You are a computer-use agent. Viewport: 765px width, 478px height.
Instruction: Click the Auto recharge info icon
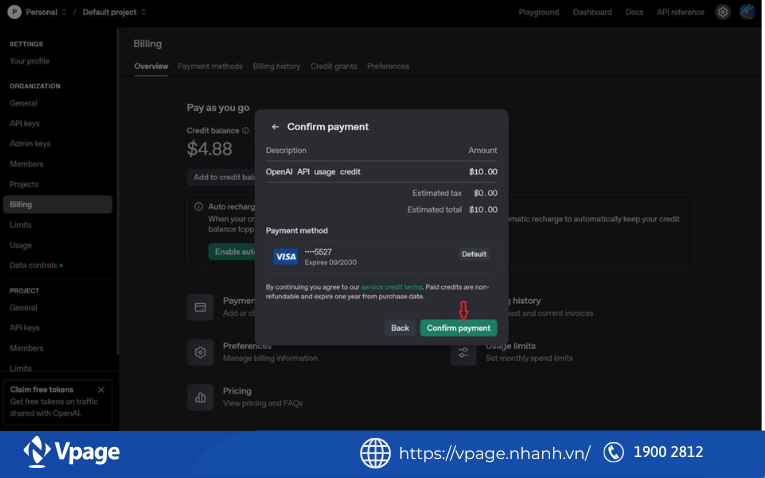199,207
